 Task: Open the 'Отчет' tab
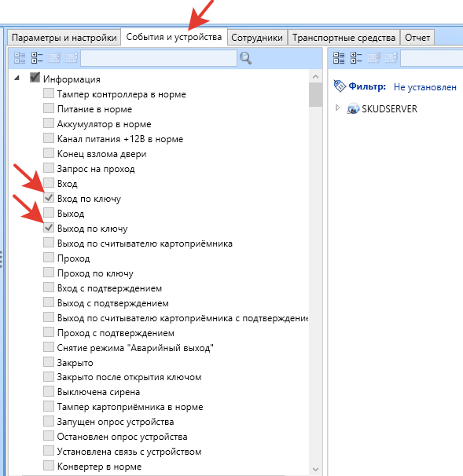coord(417,38)
